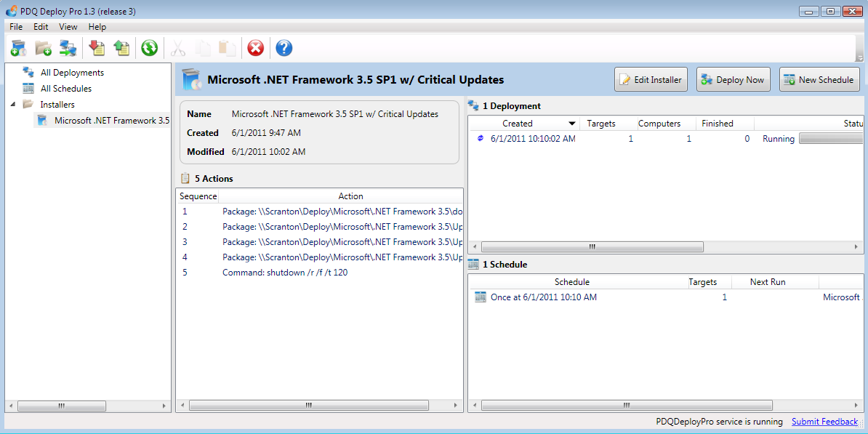This screenshot has height=434, width=868.
Task: Click the New Schedule button
Action: 819,80
